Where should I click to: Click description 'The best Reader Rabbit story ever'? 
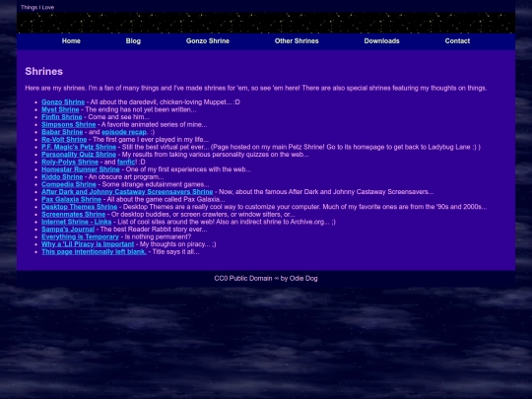pyautogui.click(x=154, y=229)
